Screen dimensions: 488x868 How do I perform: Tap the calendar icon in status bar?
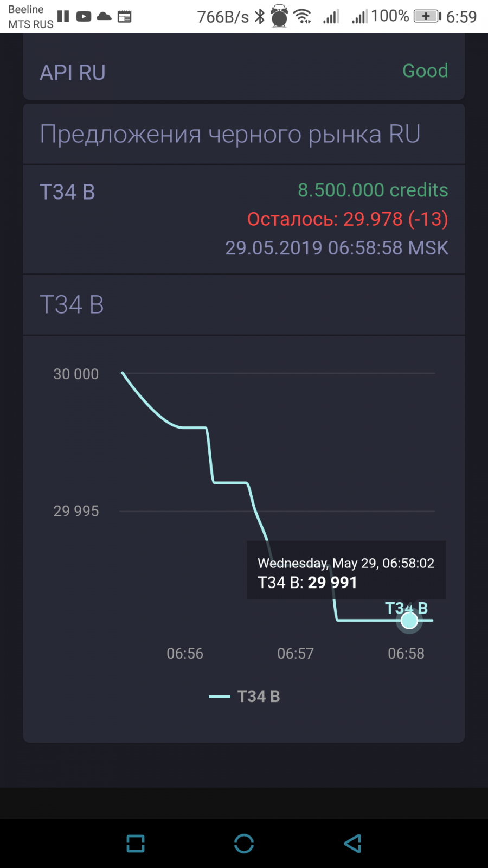tap(124, 16)
